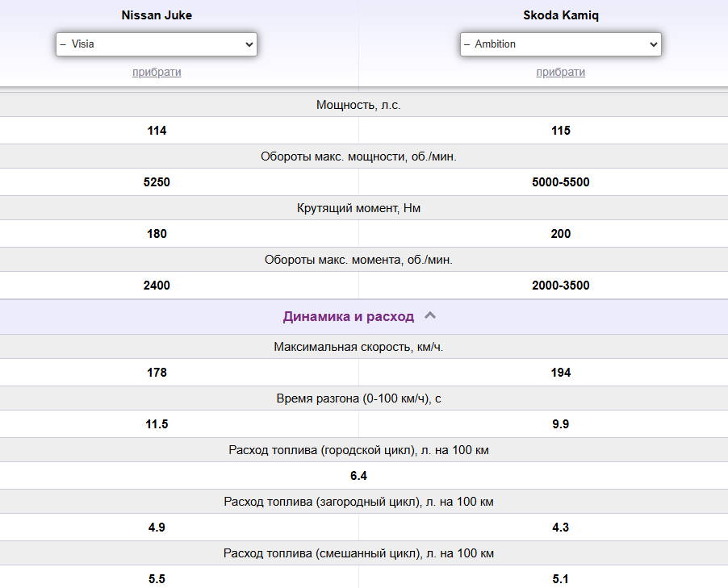
Task: Click combined consumption value 5.1
Action: point(561,578)
